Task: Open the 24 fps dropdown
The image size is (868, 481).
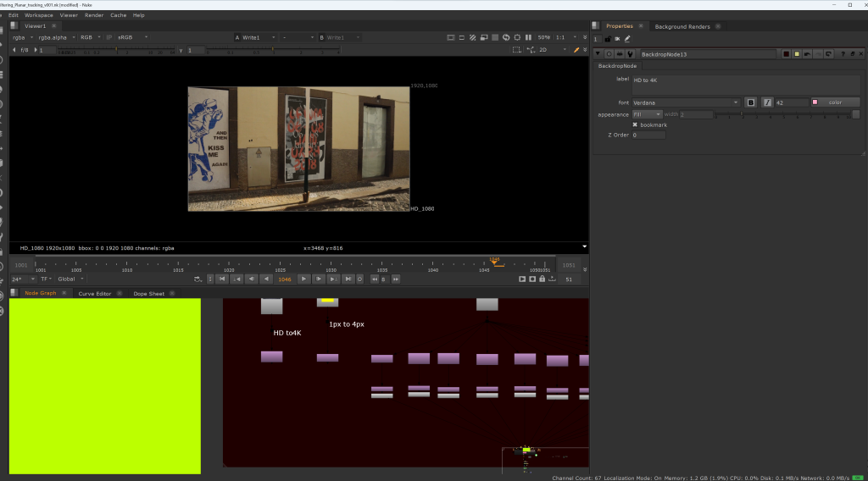Action: [x=23, y=279]
